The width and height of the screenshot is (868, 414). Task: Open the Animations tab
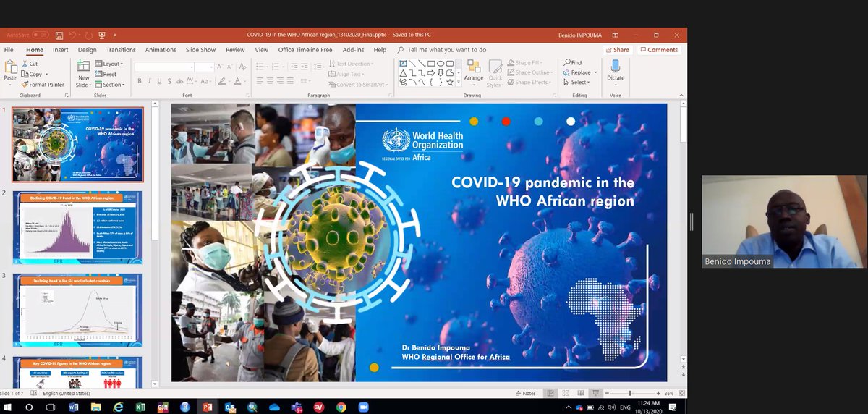tap(161, 50)
